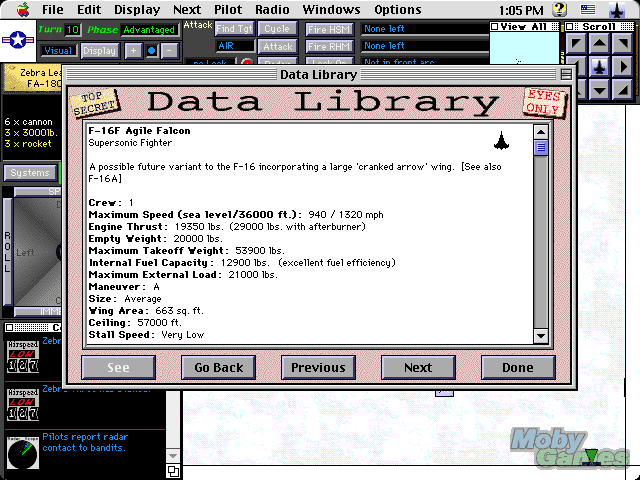Image resolution: width=640 pixels, height=480 pixels.
Task: Click the Scroll panel close box
Action: (570, 27)
